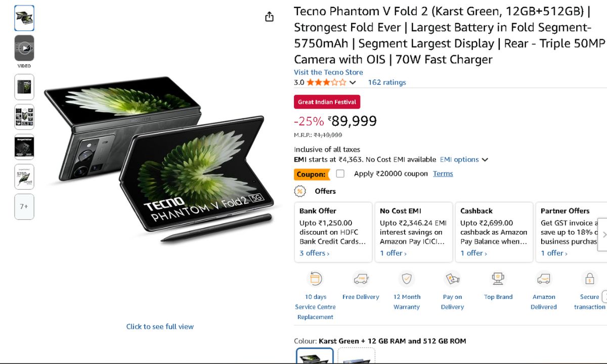Play the product video thumbnail

pos(24,49)
